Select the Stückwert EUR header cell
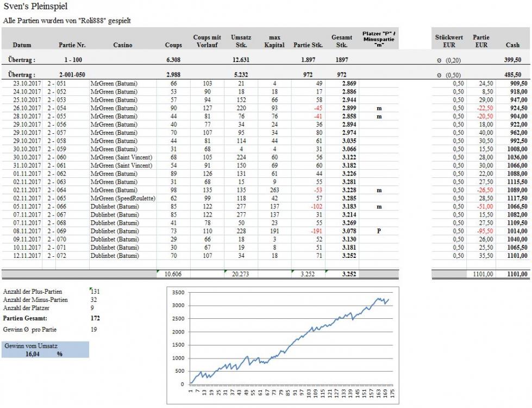This screenshot has height=408, width=532. click(449, 41)
